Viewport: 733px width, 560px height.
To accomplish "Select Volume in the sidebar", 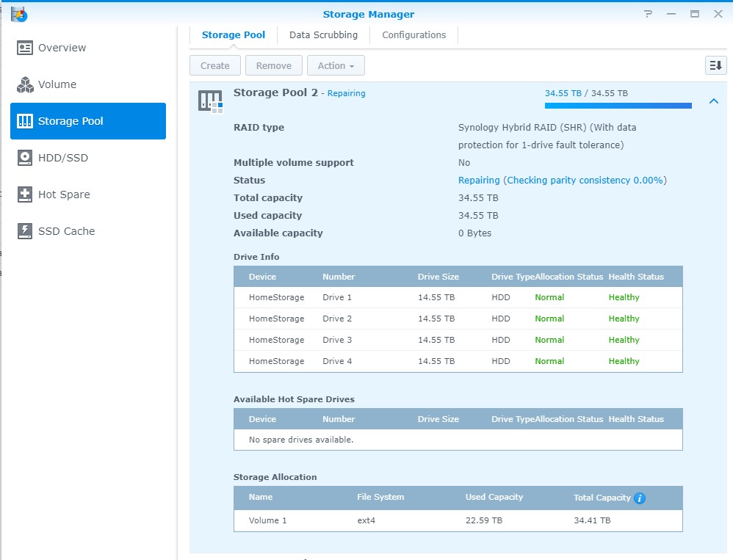I will [88, 84].
